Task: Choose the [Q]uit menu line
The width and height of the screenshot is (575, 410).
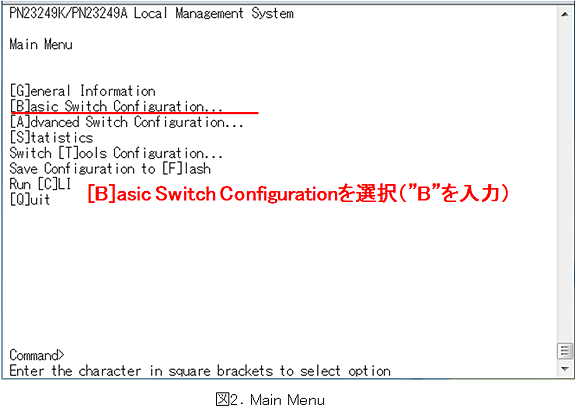Action: tap(30, 199)
